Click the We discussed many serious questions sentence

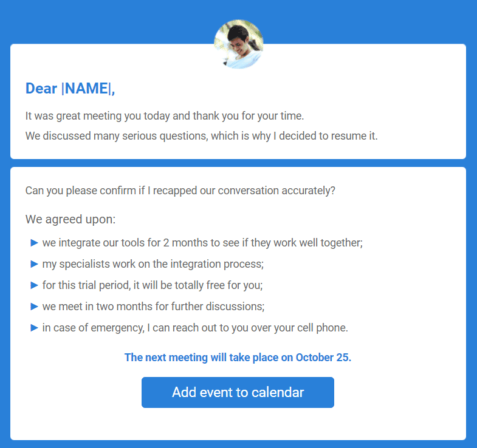click(201, 136)
